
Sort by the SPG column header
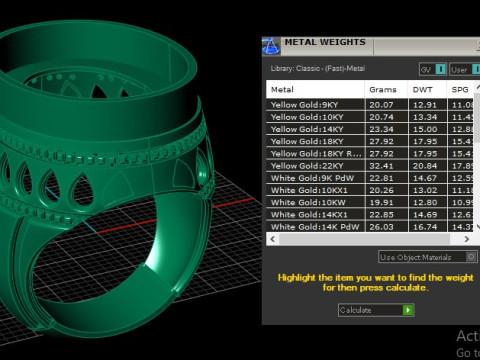460,89
